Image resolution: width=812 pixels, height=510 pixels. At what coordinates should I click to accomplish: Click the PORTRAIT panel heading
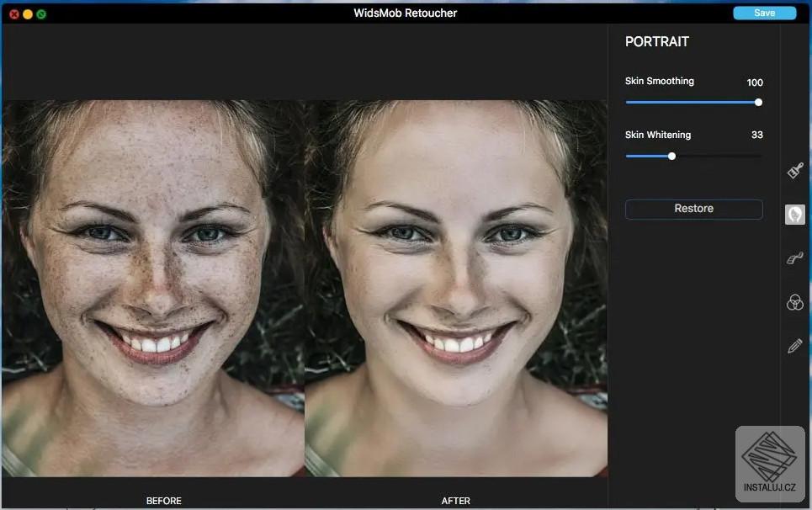tap(656, 40)
